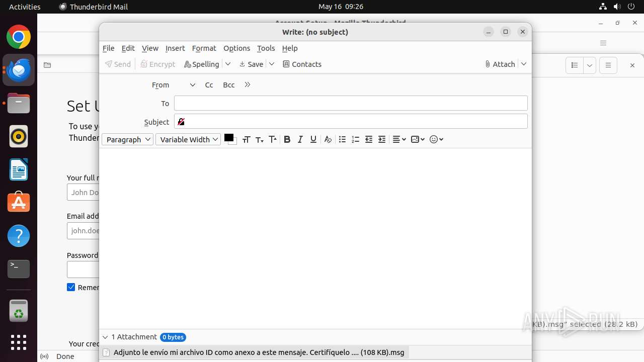
Task: Collapse the attachment pane chevron
Action: (105, 337)
